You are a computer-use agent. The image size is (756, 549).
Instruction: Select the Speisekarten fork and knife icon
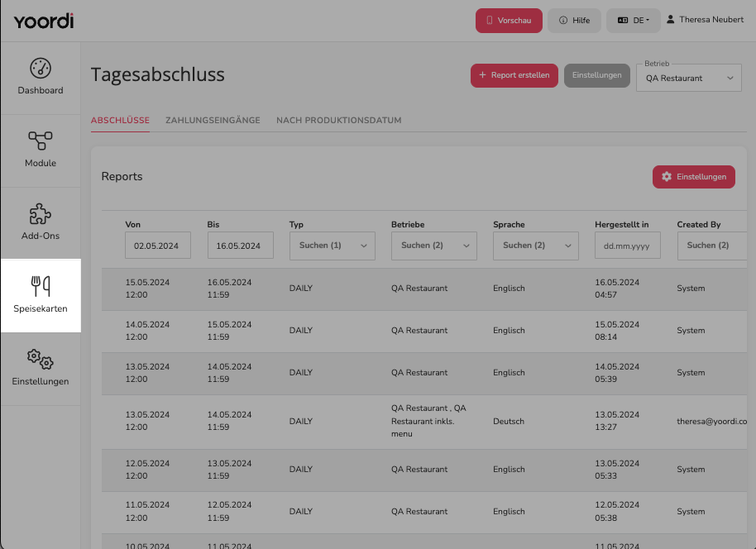pos(41,286)
